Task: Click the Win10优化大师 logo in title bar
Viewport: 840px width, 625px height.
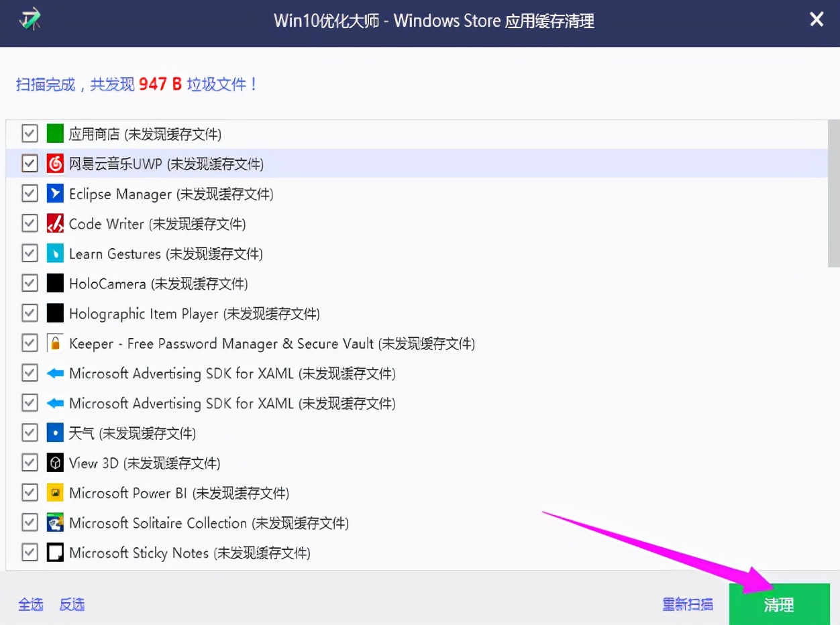Action: pyautogui.click(x=28, y=19)
